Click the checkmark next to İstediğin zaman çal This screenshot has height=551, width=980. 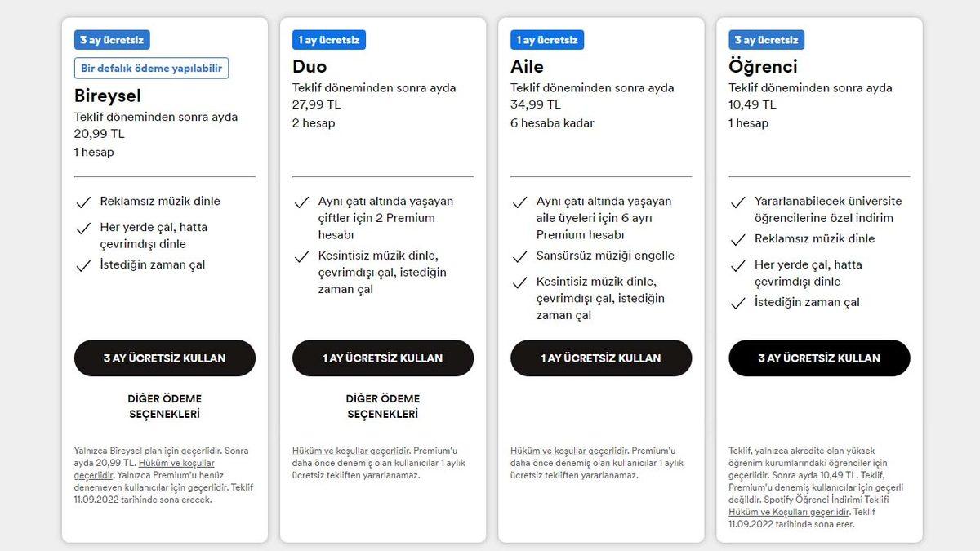tap(83, 264)
